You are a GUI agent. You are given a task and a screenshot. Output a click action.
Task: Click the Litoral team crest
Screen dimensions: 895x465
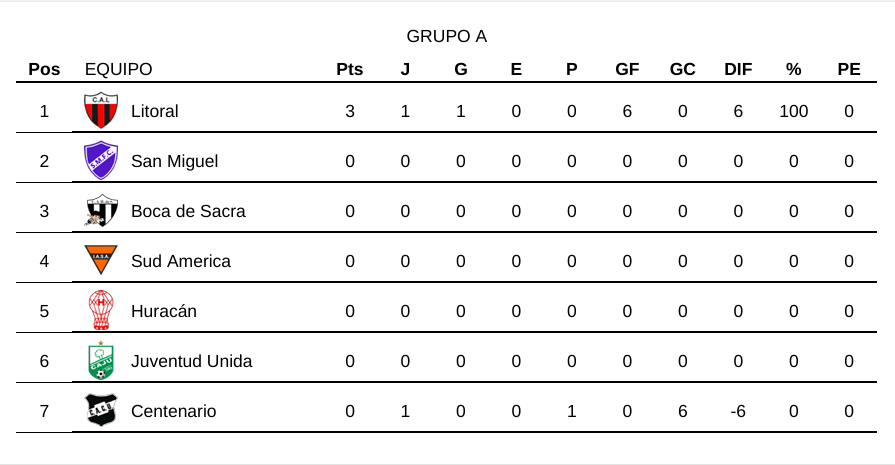tap(101, 111)
